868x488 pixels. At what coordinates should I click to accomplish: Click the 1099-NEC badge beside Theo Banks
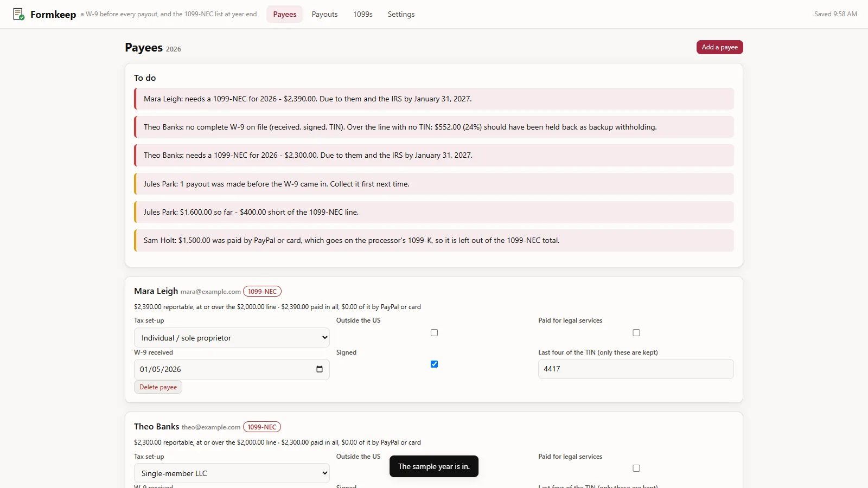[x=262, y=427]
